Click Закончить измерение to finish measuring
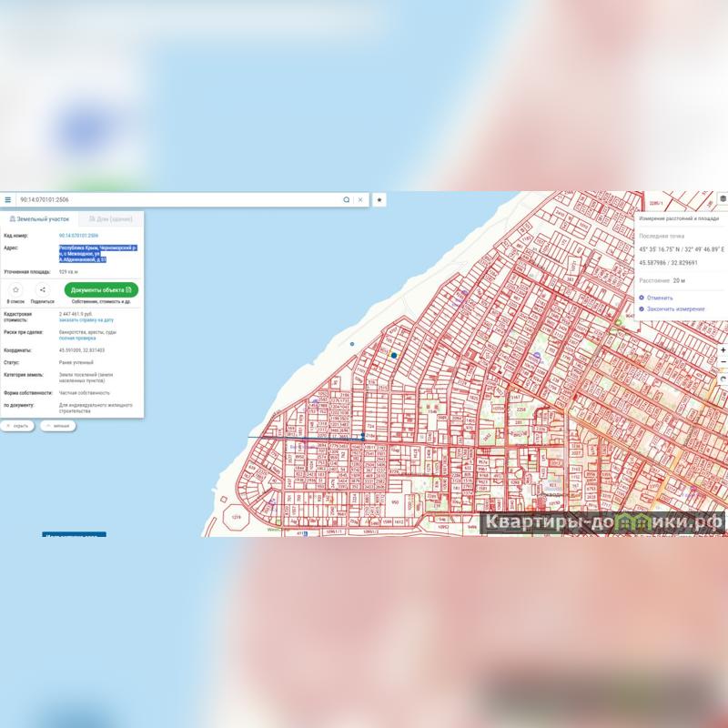Image resolution: width=728 pixels, height=728 pixels. (673, 308)
